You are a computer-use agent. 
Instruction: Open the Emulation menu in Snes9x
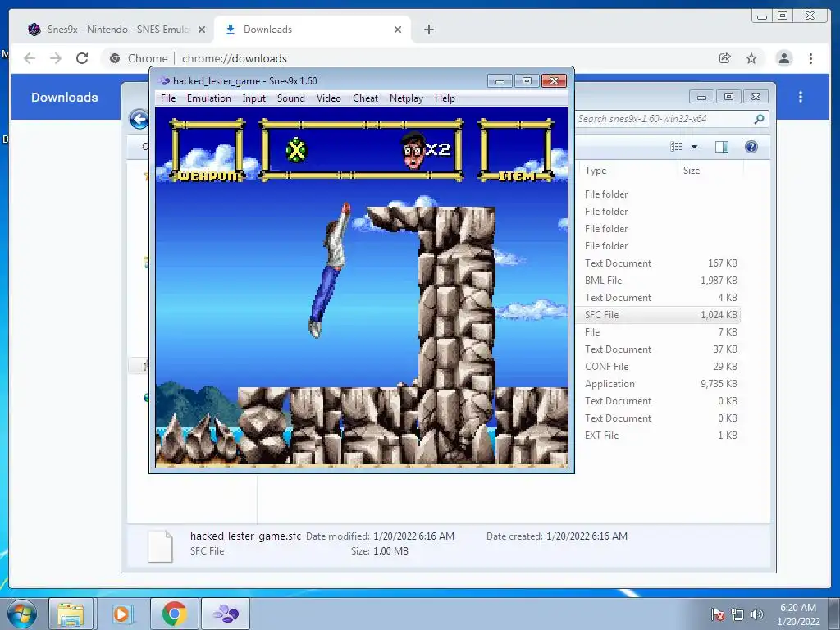click(209, 98)
